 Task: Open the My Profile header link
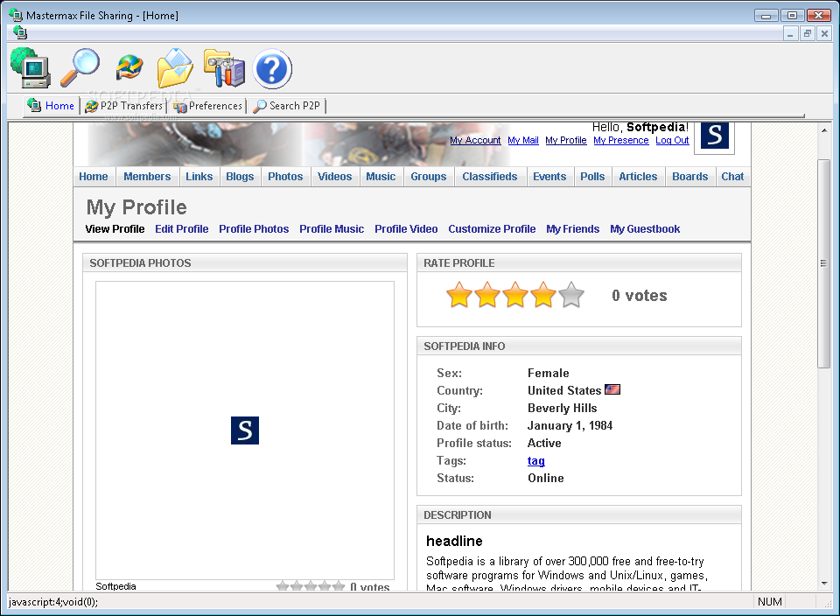566,140
